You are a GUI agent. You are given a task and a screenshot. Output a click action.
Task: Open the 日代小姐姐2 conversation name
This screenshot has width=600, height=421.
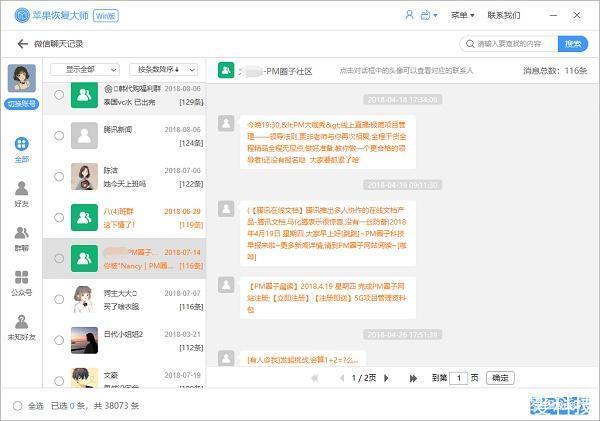tap(123, 334)
